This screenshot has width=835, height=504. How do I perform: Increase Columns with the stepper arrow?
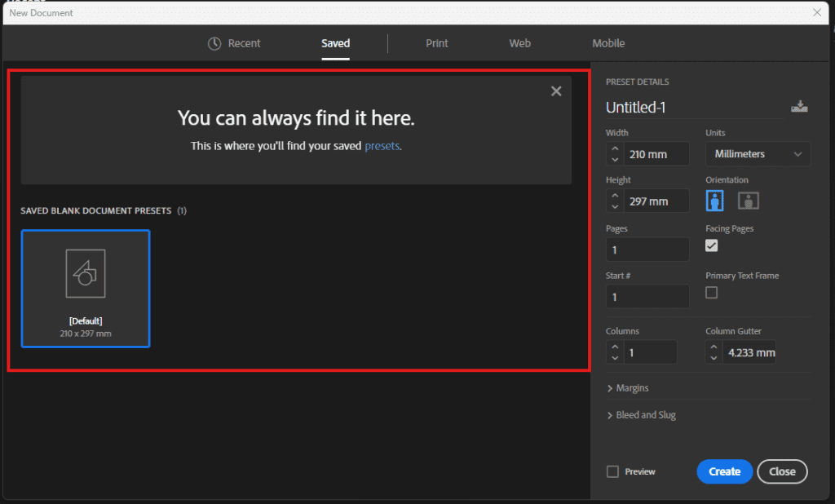(614, 347)
